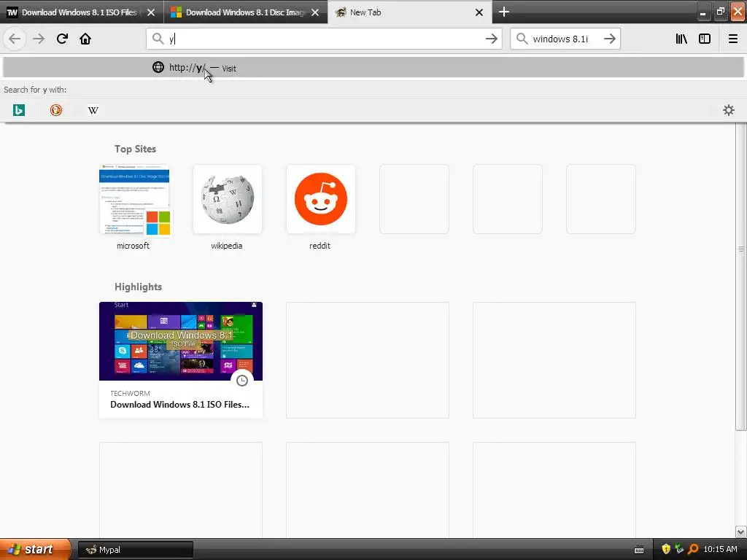The width and height of the screenshot is (747, 560).
Task: Click the Top Sites heading
Action: point(135,149)
